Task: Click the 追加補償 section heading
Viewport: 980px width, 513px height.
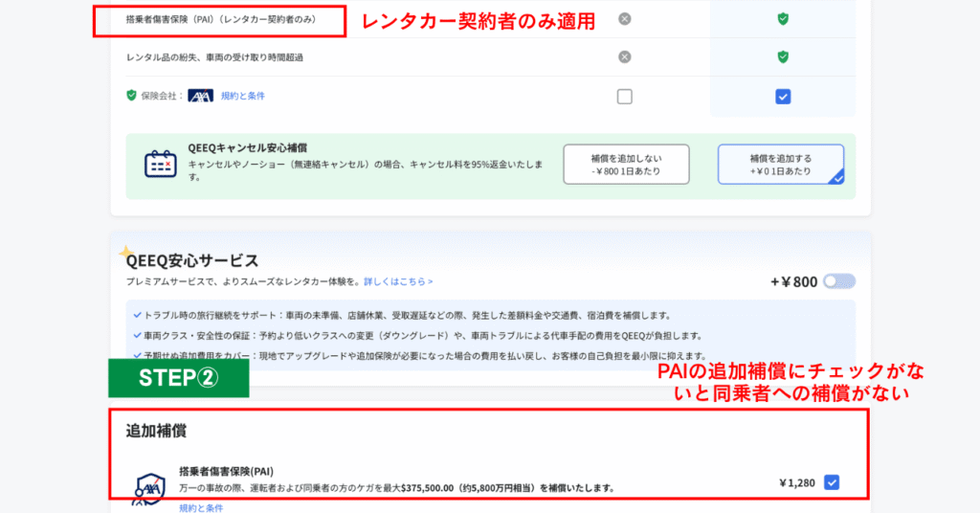Action: point(156,431)
